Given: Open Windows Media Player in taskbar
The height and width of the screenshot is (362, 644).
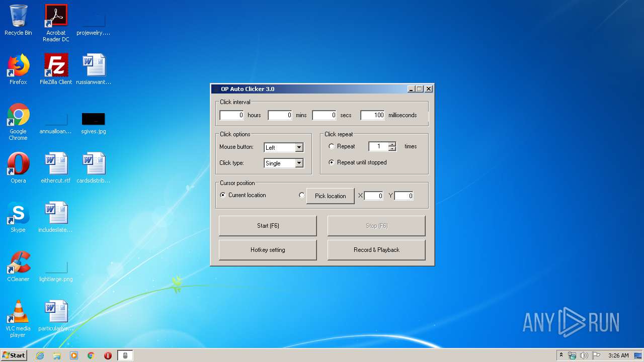Looking at the screenshot, I should point(74,355).
